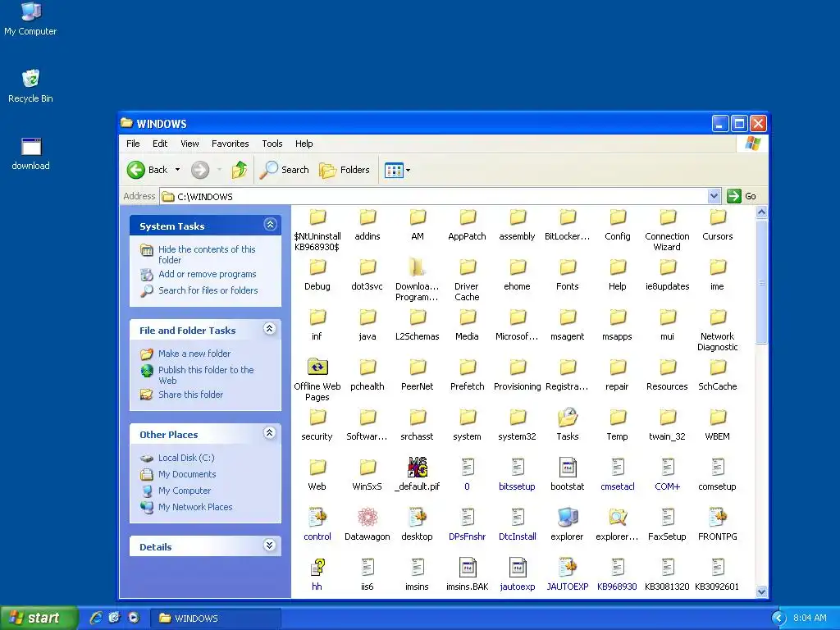
Task: Select the explorer application icon
Action: (x=568, y=524)
